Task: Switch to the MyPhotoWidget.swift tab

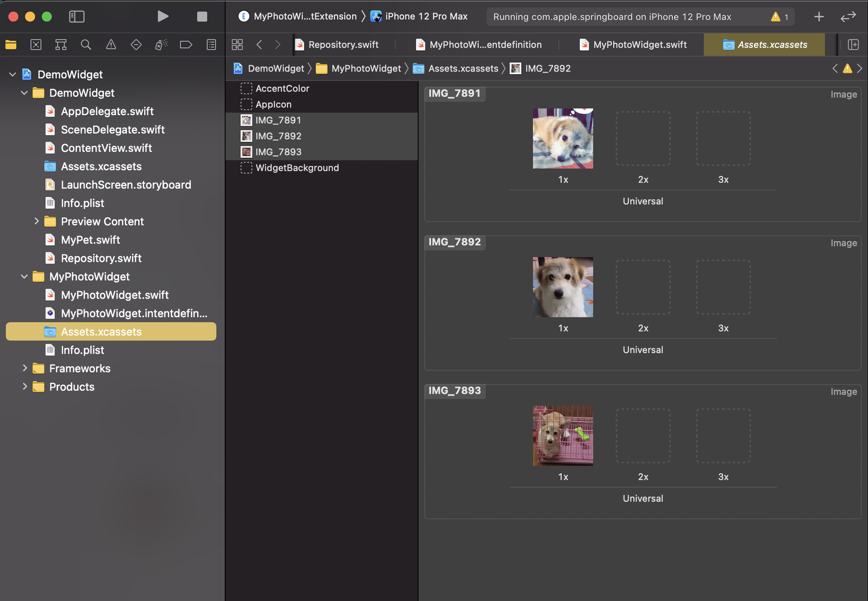Action: tap(633, 45)
